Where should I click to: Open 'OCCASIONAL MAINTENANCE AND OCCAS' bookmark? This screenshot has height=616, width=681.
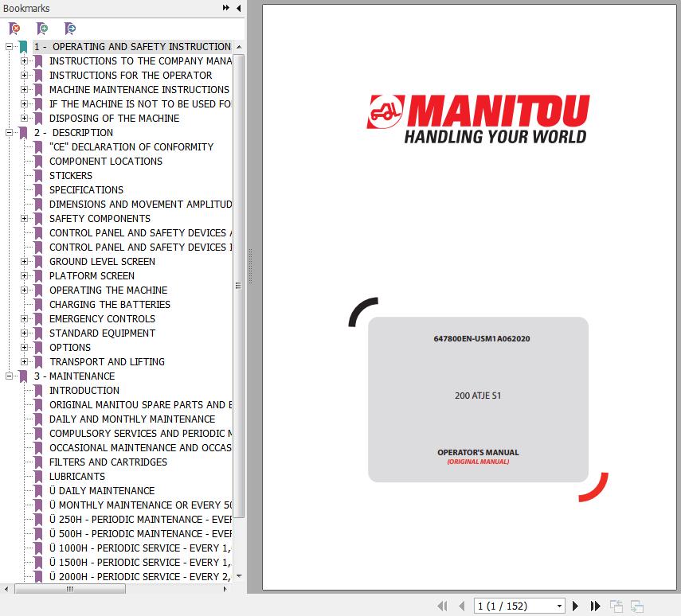click(140, 448)
